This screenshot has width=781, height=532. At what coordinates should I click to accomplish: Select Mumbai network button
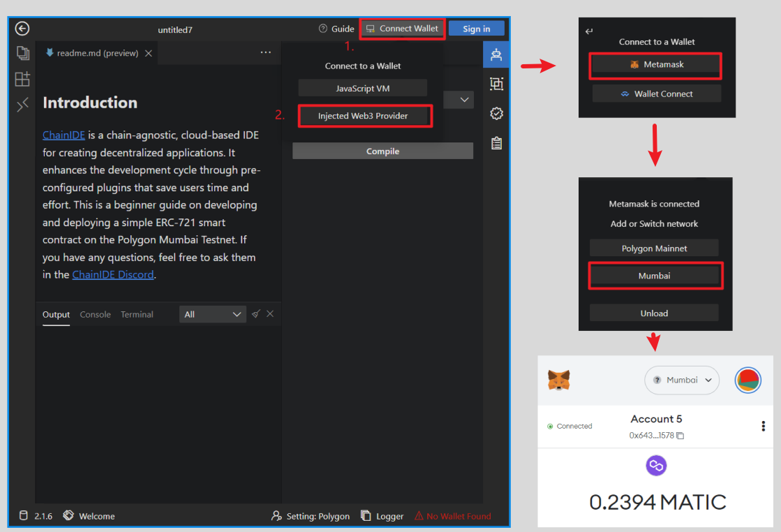click(655, 276)
